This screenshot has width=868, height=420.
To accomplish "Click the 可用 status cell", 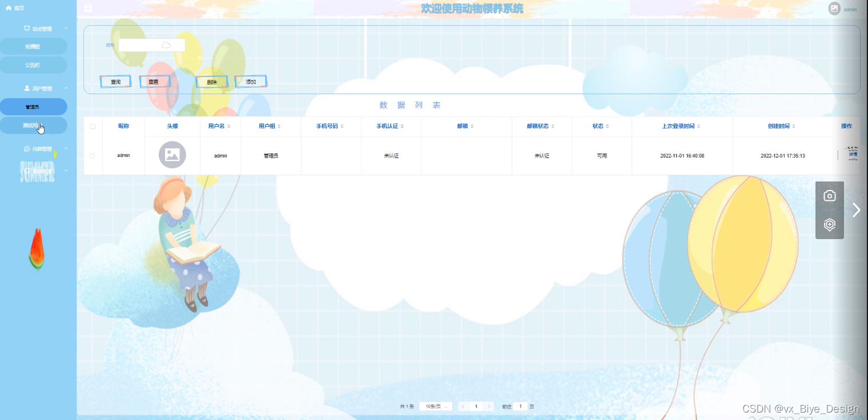I will (x=602, y=155).
